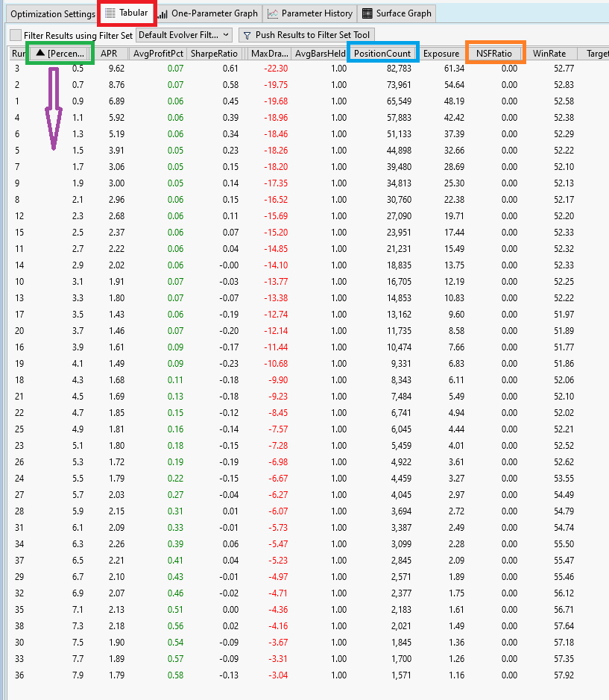
Task: Select WinRate value 52.21
Action: pos(564,429)
